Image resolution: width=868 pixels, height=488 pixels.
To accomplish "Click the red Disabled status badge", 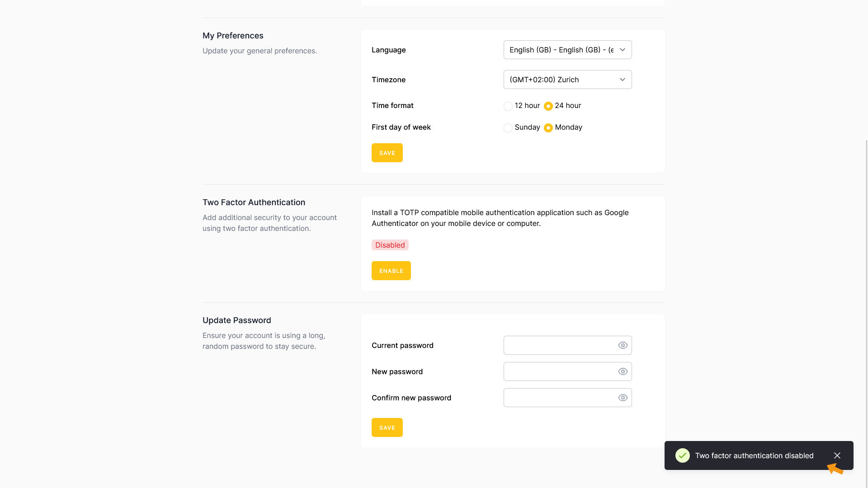I will 390,245.
